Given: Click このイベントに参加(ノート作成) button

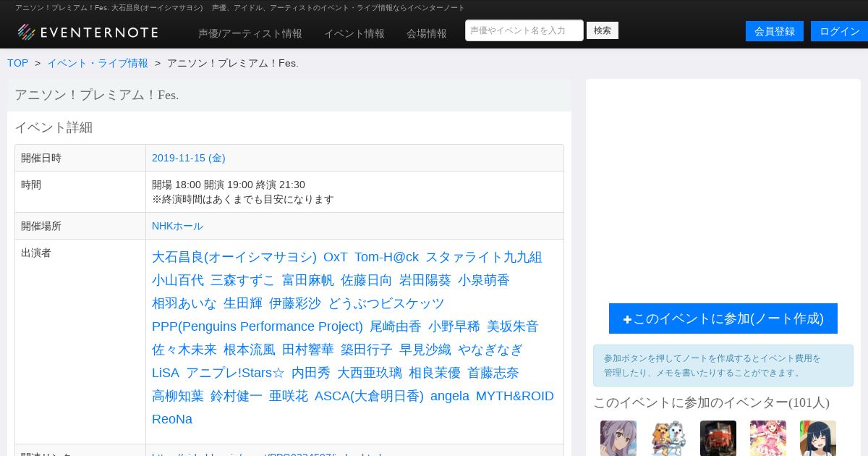Looking at the screenshot, I should pos(723,318).
